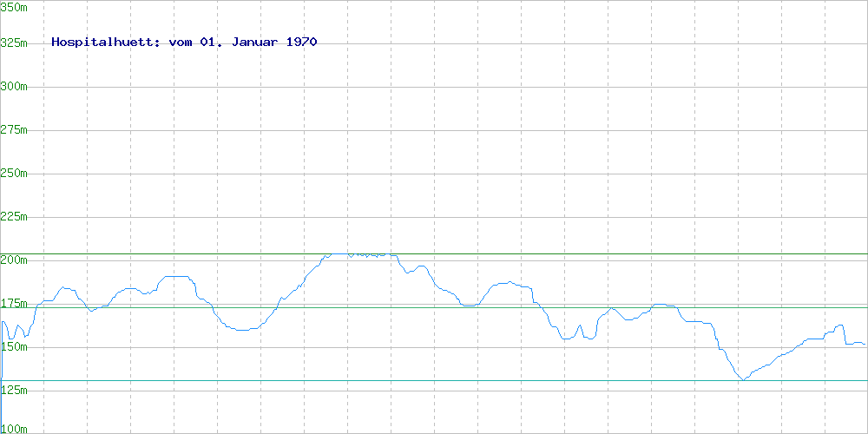The width and height of the screenshot is (868, 434).
Task: Select the 125m axis label
Action: pyautogui.click(x=14, y=390)
